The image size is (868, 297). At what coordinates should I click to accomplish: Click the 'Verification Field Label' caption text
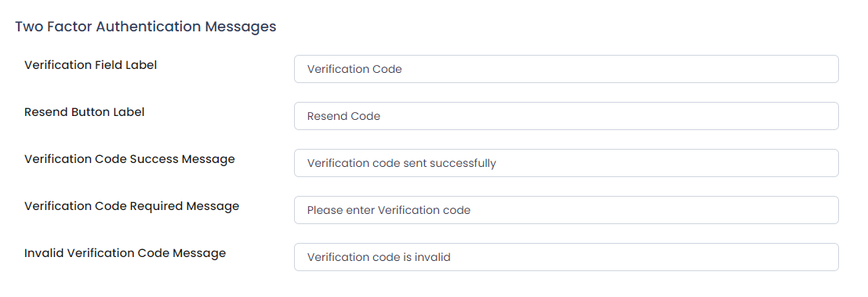(x=91, y=65)
